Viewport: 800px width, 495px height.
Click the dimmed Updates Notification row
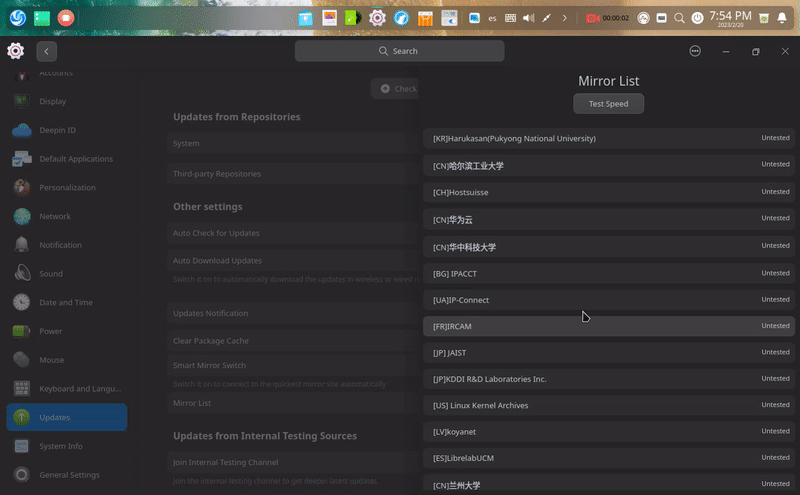293,313
